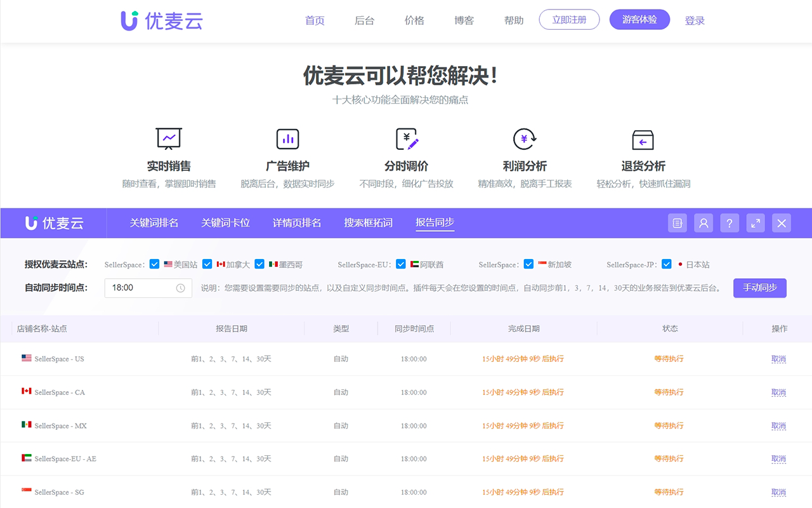Uncheck the 美国站 site checkbox
Viewport: 812px width, 508px height.
coord(154,264)
